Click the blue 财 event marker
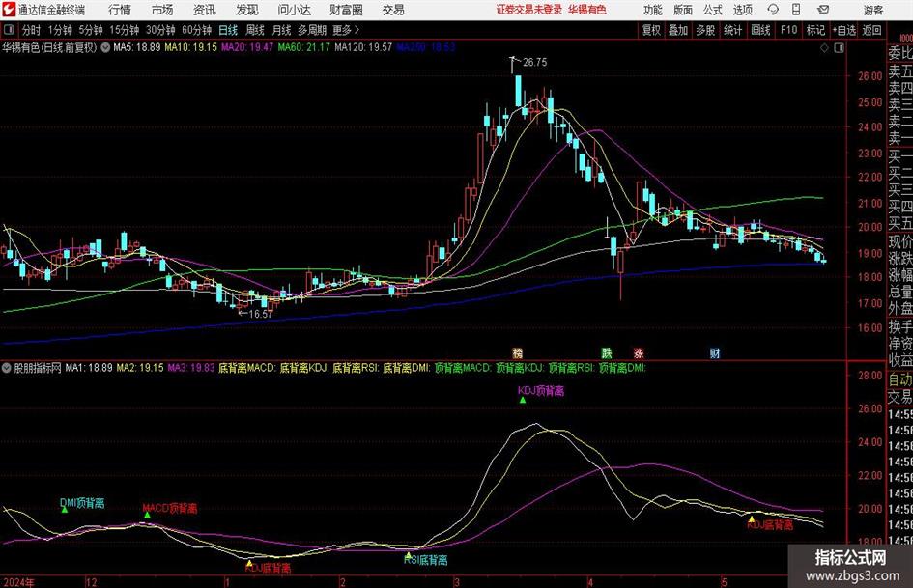 [714, 352]
